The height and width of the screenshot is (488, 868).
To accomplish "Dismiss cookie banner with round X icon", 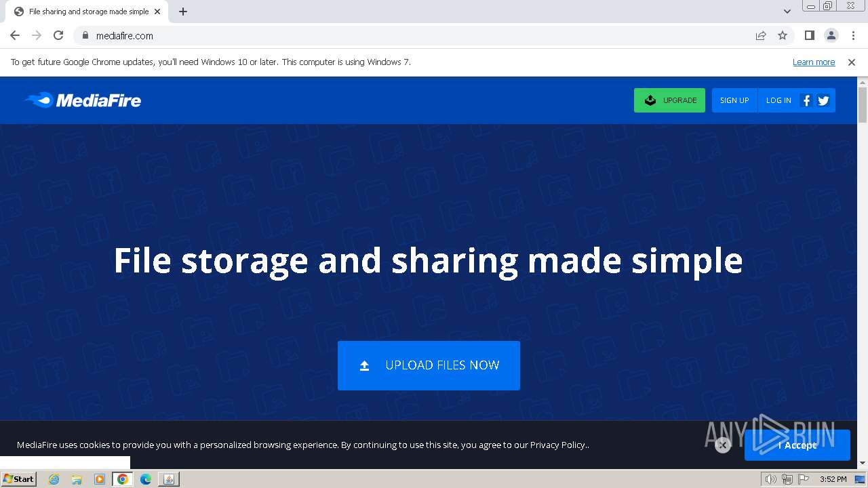I will point(723,445).
